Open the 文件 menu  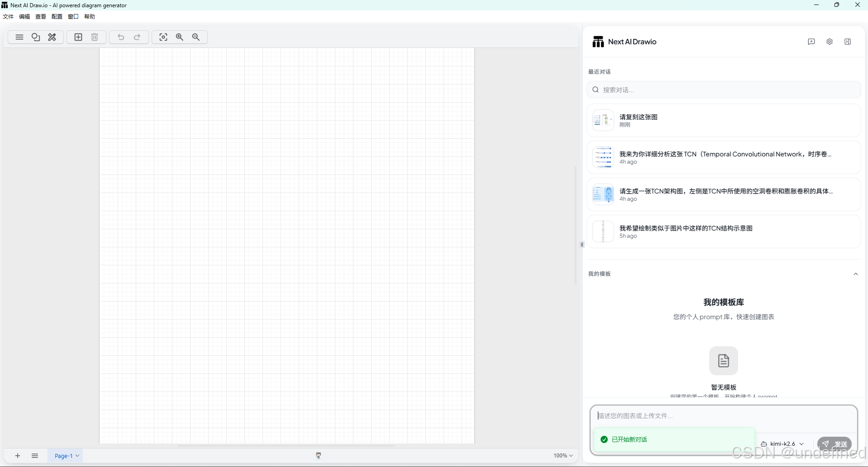click(x=8, y=17)
